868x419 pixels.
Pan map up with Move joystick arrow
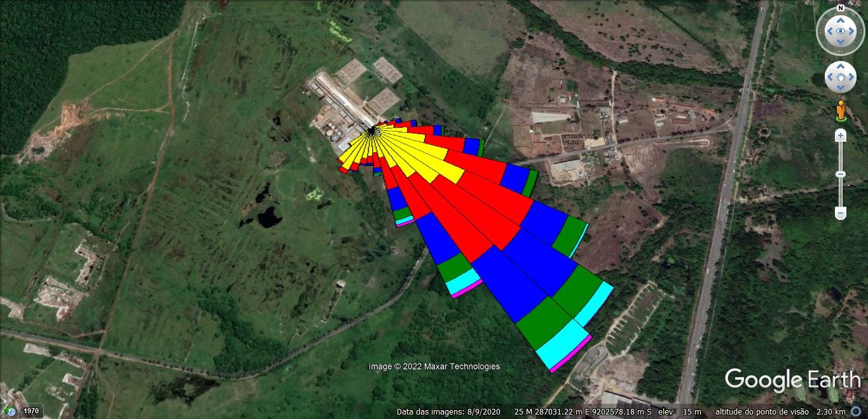coord(841,65)
